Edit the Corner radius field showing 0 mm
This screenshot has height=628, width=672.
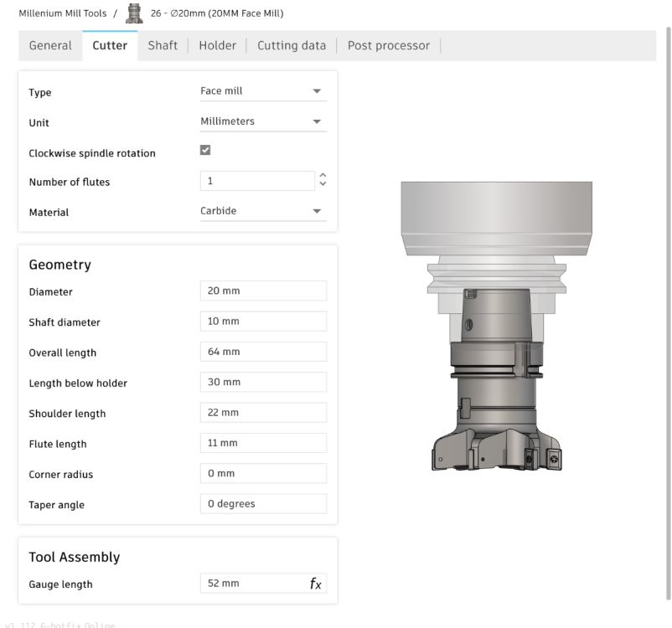[x=263, y=473]
